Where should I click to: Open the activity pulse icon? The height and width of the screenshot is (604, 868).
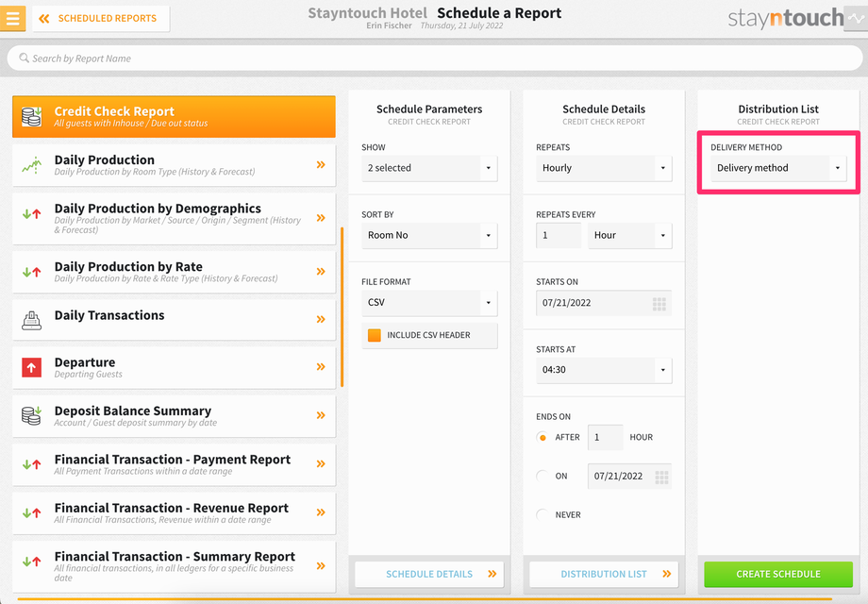(x=856, y=18)
